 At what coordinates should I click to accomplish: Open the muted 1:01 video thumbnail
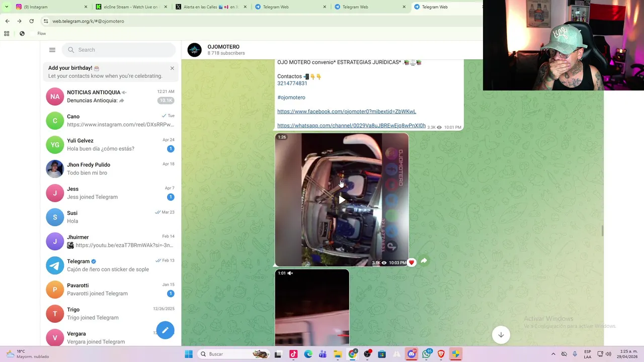[312, 308]
